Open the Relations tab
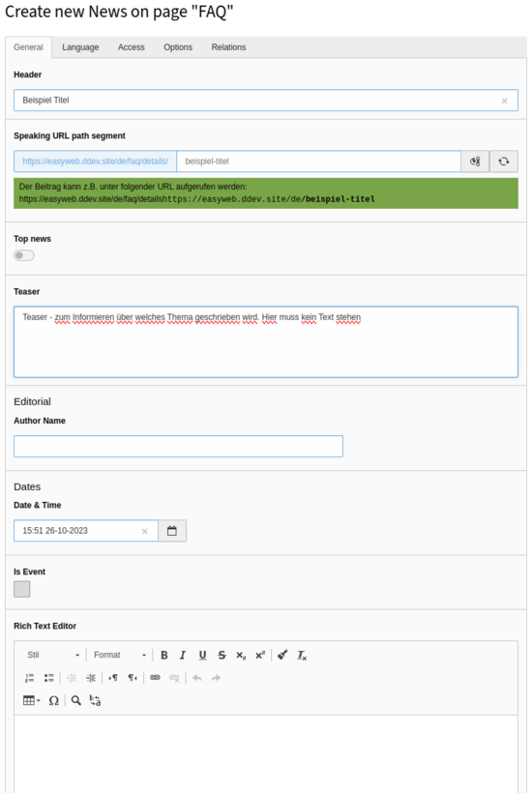This screenshot has width=532, height=793. (228, 47)
